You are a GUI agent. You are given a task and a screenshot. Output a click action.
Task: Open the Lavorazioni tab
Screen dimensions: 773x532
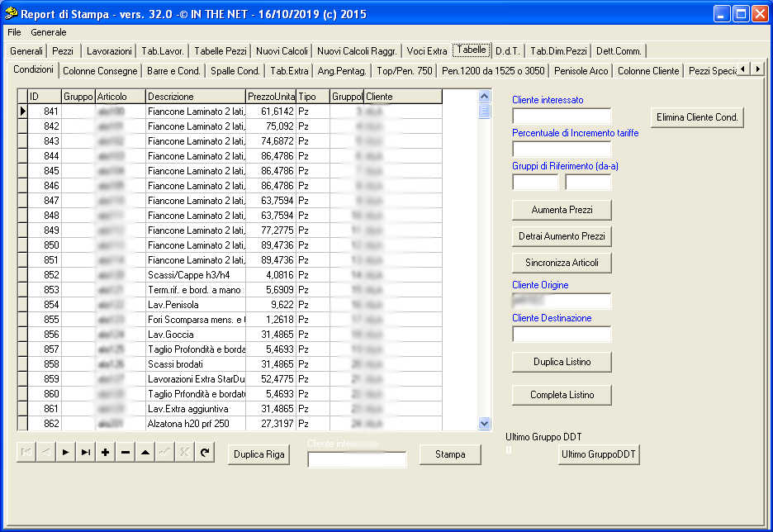pos(109,50)
